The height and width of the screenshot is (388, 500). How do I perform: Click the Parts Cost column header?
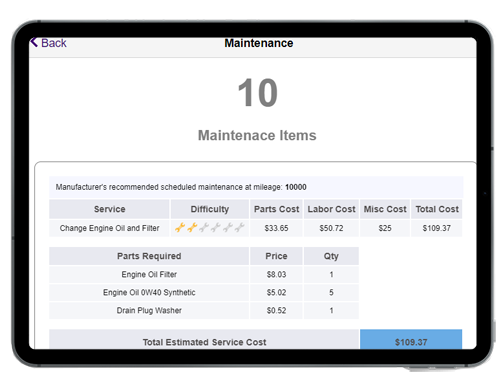coord(276,209)
